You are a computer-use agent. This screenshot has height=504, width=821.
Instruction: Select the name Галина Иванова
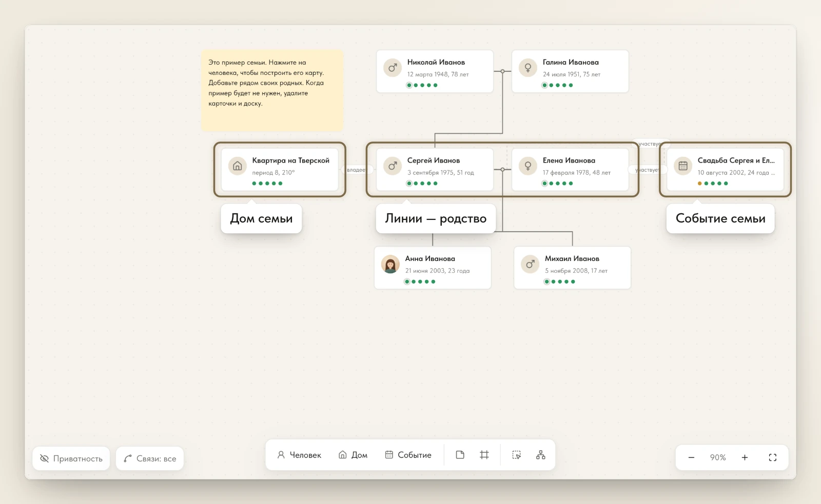(571, 62)
